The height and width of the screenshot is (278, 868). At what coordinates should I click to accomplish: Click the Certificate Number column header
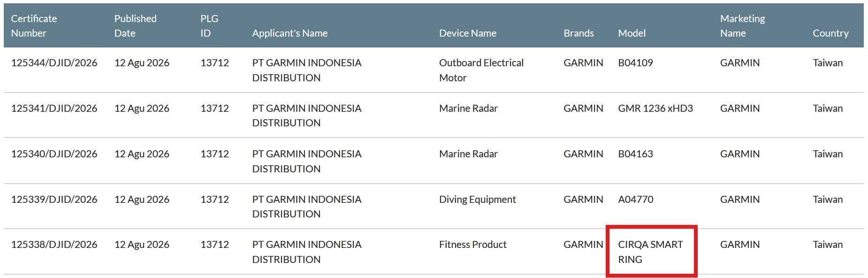coord(34,26)
